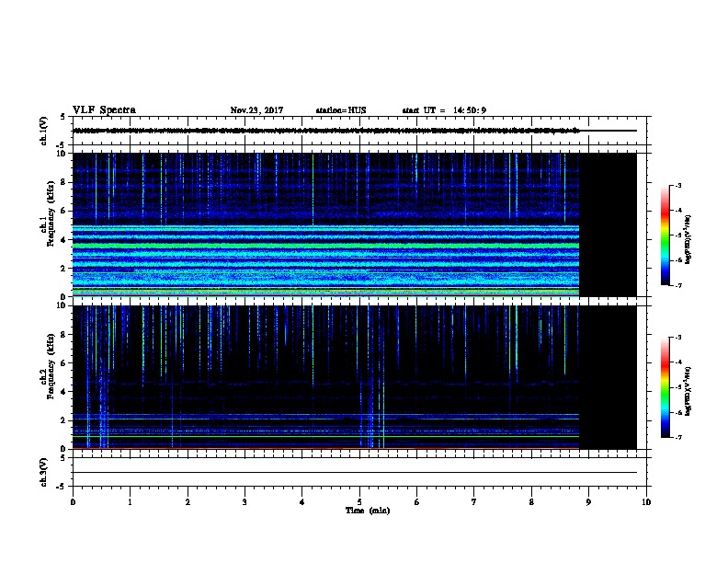This screenshot has width=728, height=563.
Task: Click the "VLF Spectra" title text
Action: coord(104,110)
